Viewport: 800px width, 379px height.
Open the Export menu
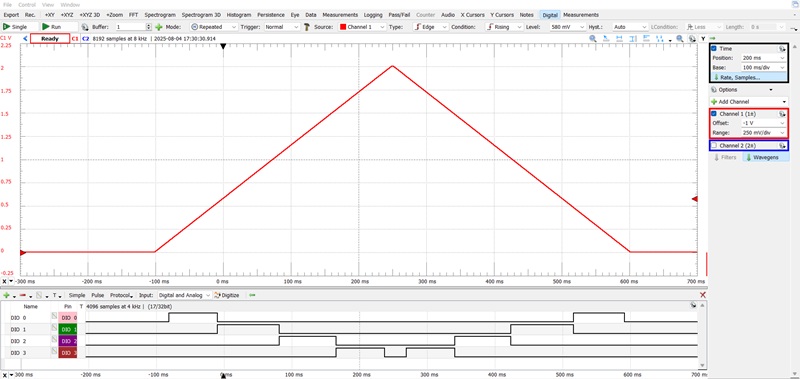(x=11, y=15)
